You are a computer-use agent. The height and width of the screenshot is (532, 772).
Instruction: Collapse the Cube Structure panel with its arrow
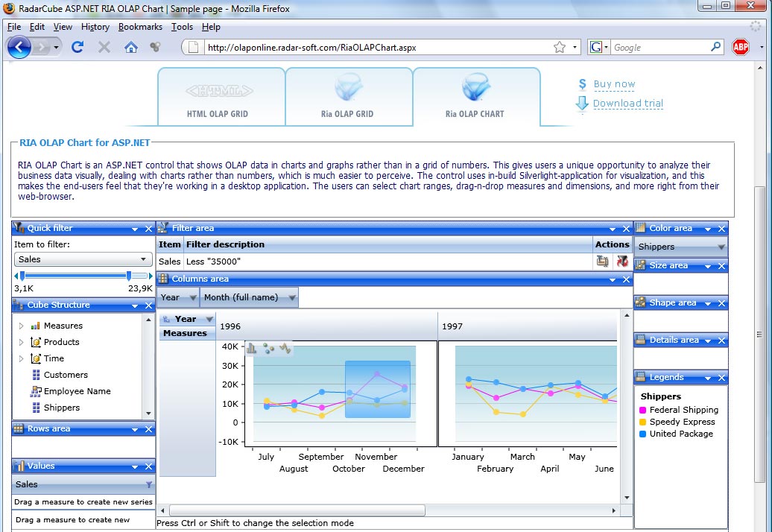pyautogui.click(x=134, y=306)
